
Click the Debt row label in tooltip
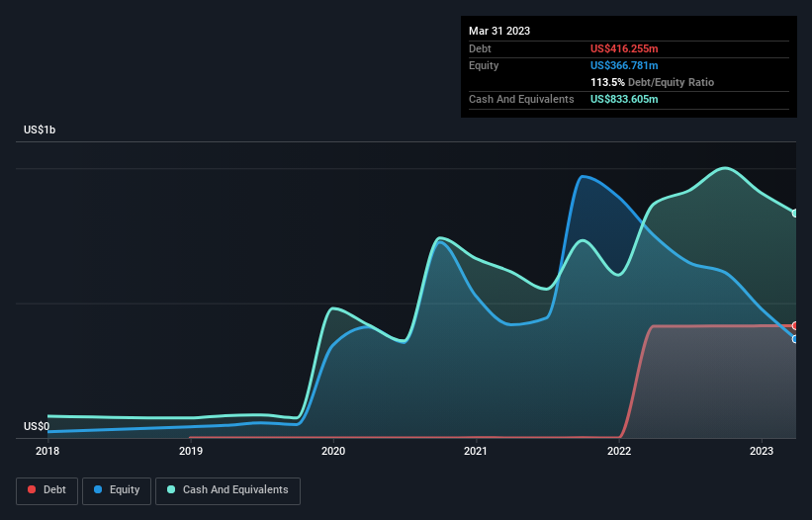[x=480, y=48]
